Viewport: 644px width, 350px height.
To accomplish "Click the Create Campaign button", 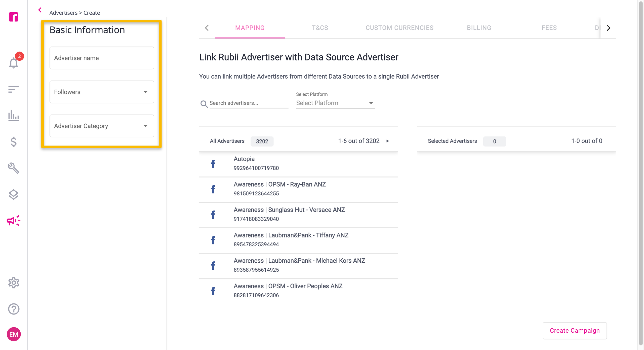I will (x=575, y=331).
